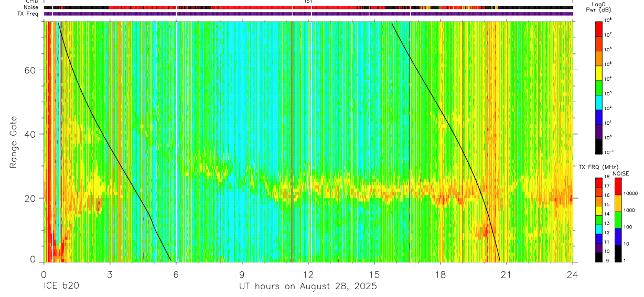Click the purple TX Freq strip above the plot
The height and width of the screenshot is (297, 644).
308,14
